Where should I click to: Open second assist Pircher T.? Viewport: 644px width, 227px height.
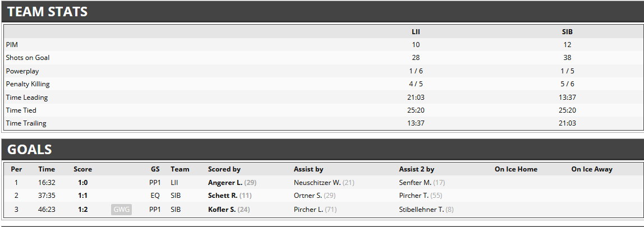coord(413,196)
